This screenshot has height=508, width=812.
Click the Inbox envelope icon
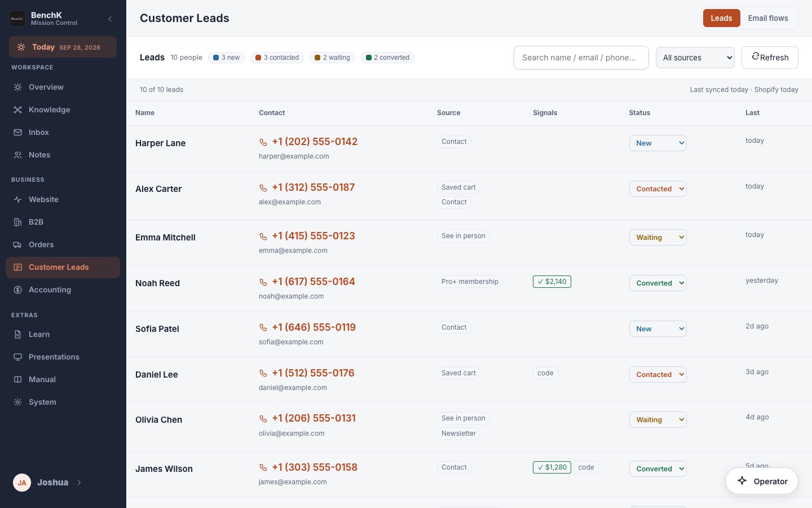18,133
